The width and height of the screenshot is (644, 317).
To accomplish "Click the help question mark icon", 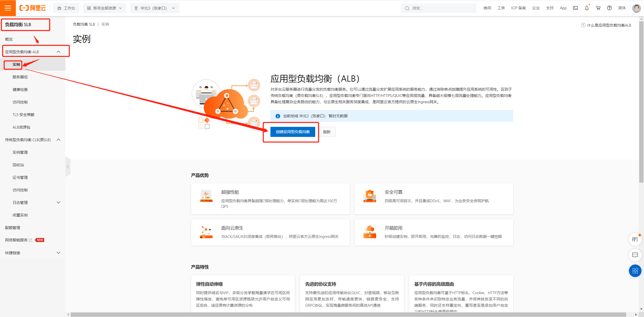I will [x=609, y=8].
